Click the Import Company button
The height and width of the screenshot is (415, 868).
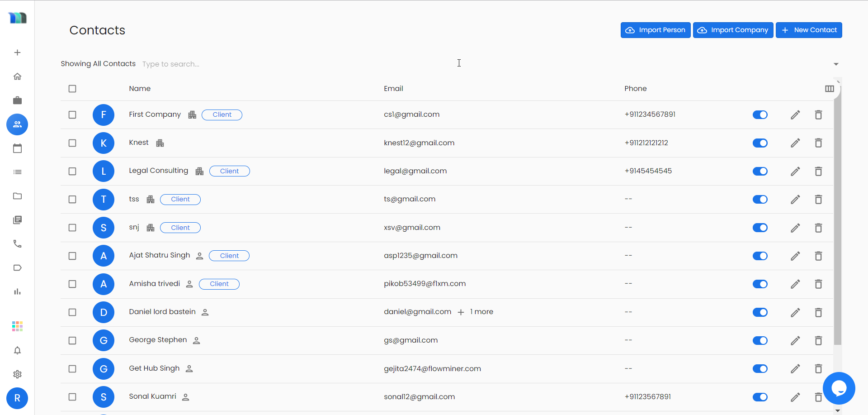733,30
